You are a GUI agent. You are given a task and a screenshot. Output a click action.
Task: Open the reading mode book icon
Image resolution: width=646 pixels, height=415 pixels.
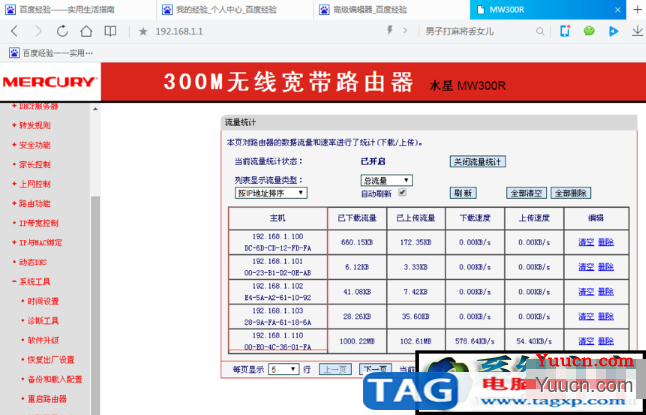[x=110, y=31]
